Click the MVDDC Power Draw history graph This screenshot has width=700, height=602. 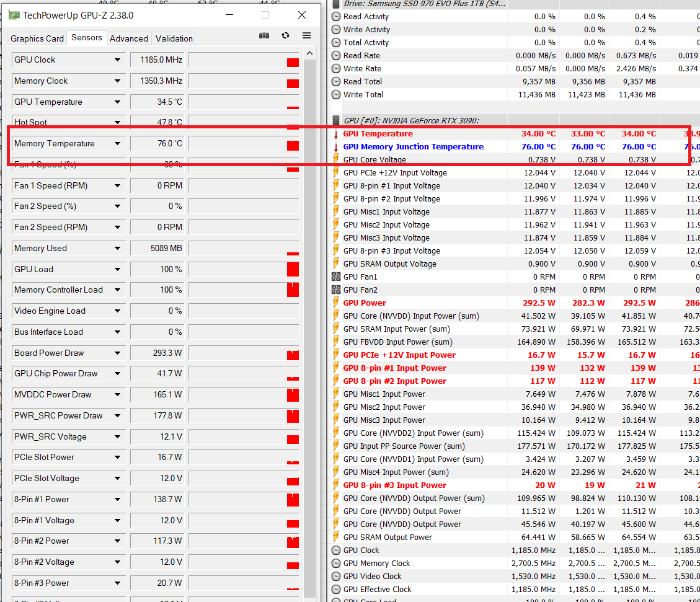(x=244, y=394)
